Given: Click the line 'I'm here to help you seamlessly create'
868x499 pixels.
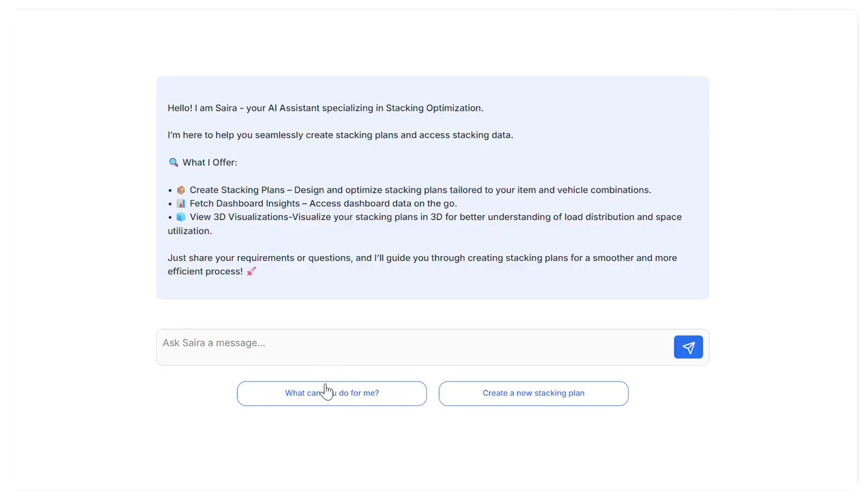Looking at the screenshot, I should [340, 135].
